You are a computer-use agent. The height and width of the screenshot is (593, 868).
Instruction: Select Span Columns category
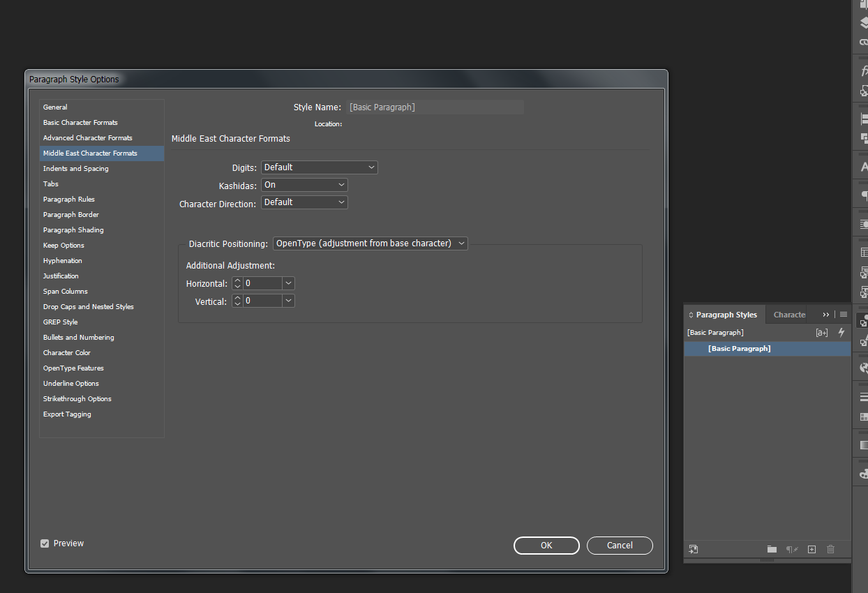[x=102, y=292]
